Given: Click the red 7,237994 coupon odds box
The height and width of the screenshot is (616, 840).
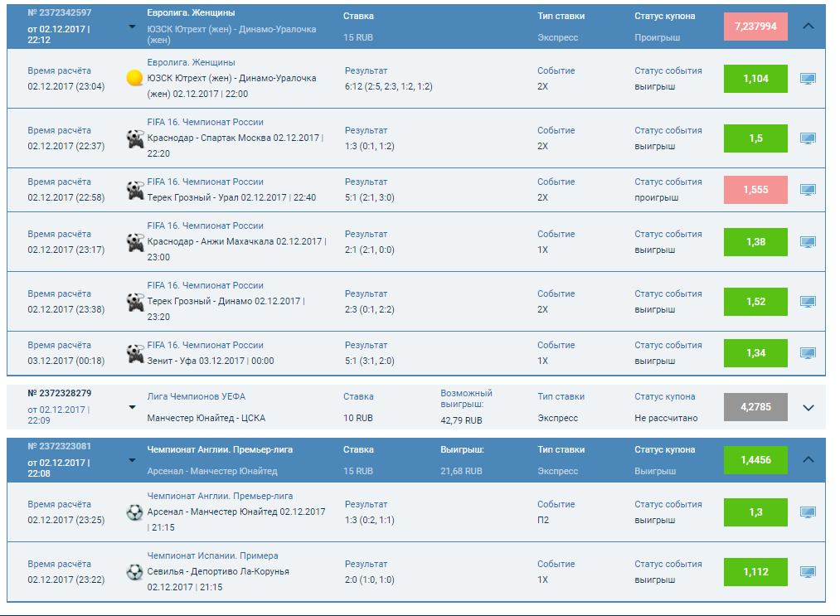Looking at the screenshot, I should [755, 27].
